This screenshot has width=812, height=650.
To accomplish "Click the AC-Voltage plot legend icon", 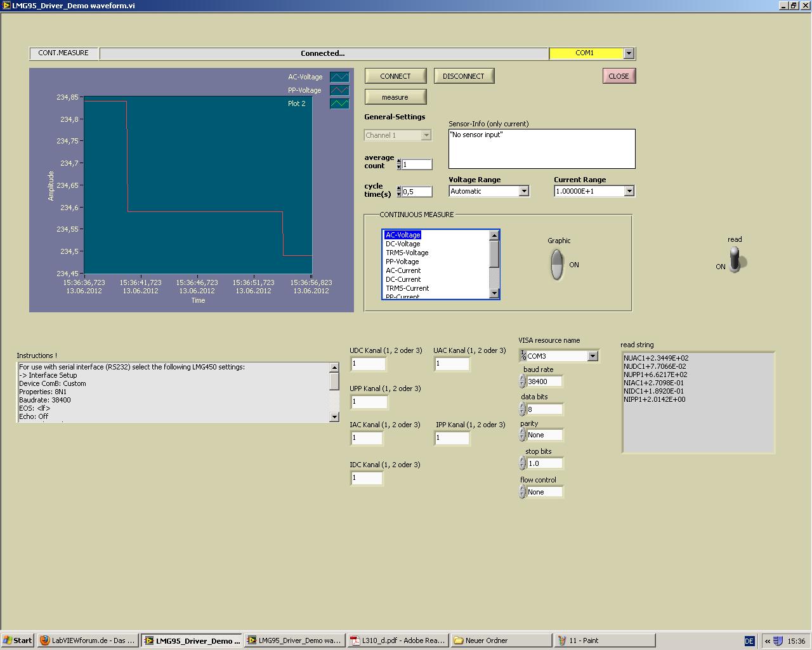I will (x=339, y=77).
